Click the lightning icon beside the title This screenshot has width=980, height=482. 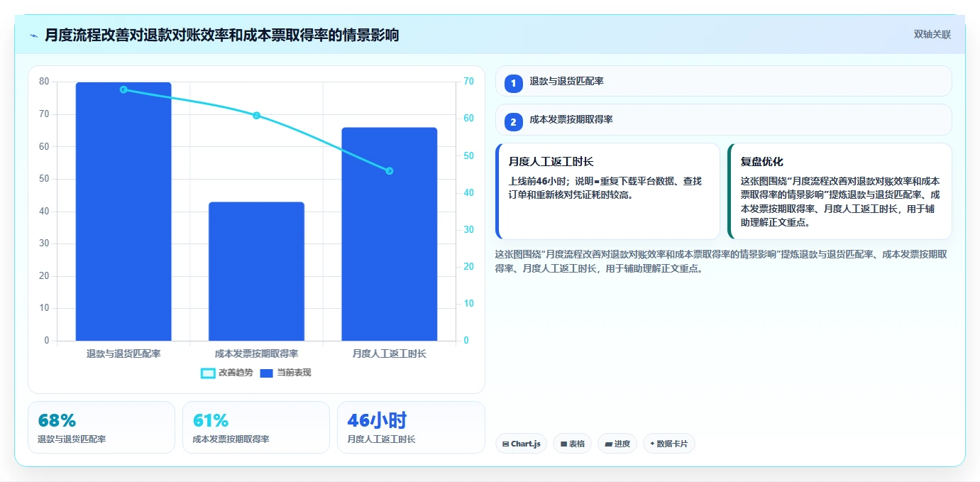pyautogui.click(x=33, y=35)
